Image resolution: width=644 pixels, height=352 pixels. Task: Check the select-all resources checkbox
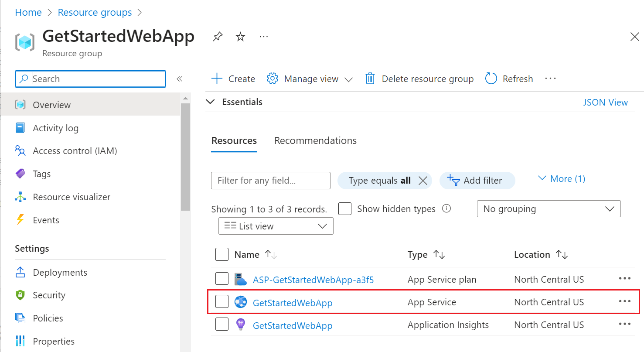[222, 254]
